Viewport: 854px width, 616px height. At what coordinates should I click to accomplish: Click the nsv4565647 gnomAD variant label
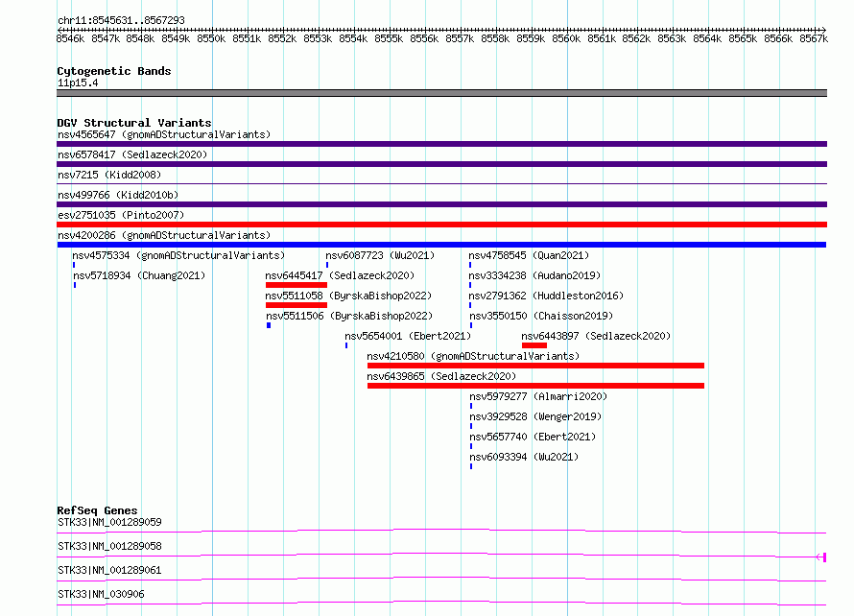coord(164,134)
